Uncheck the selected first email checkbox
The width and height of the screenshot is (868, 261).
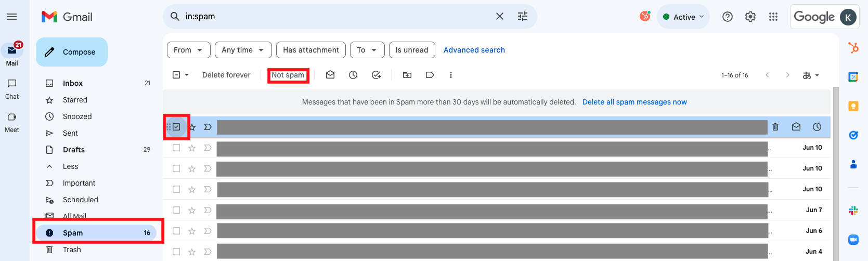point(176,127)
